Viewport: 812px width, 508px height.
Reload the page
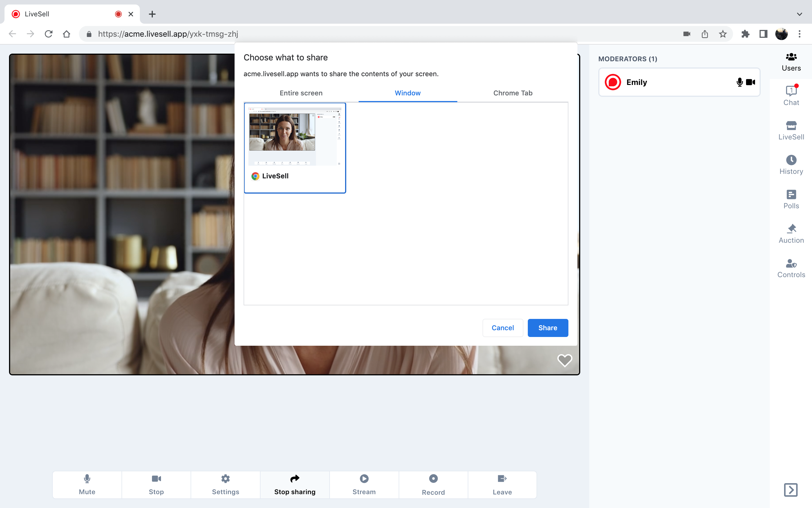(x=49, y=34)
